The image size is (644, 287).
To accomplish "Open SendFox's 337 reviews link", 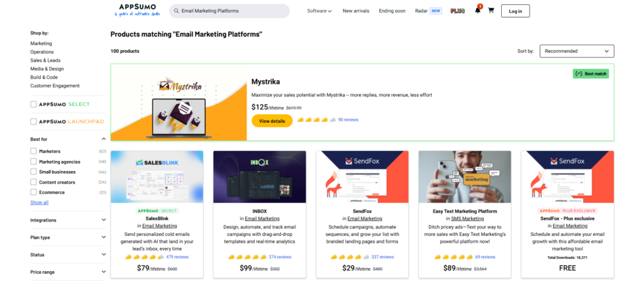I will pyautogui.click(x=382, y=257).
